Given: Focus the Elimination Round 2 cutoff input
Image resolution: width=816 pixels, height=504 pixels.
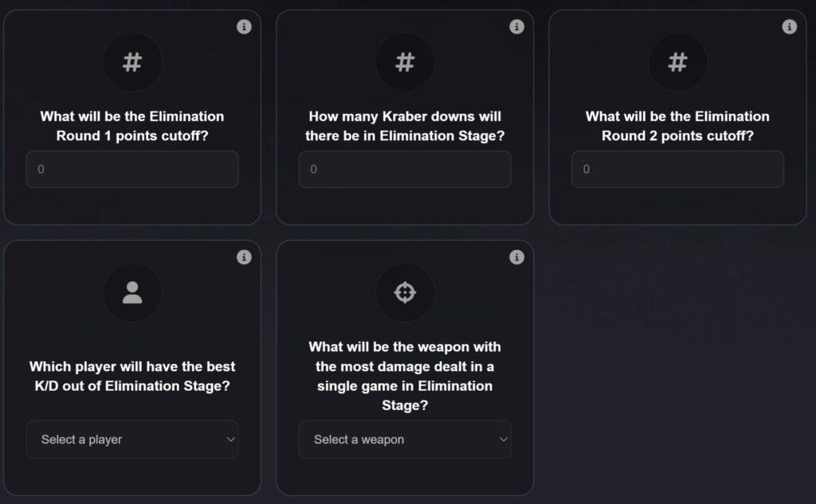Looking at the screenshot, I should 677,170.
